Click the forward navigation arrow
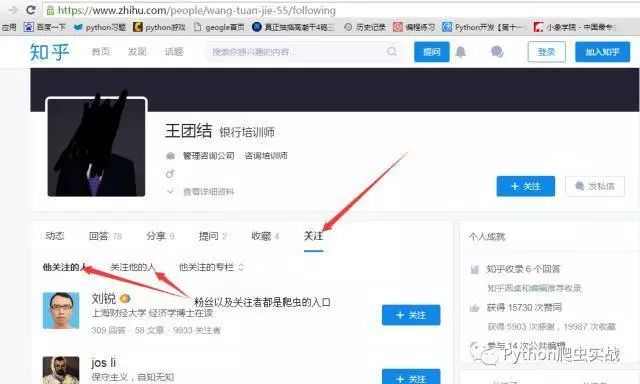This screenshot has width=640, height=384. [13, 10]
